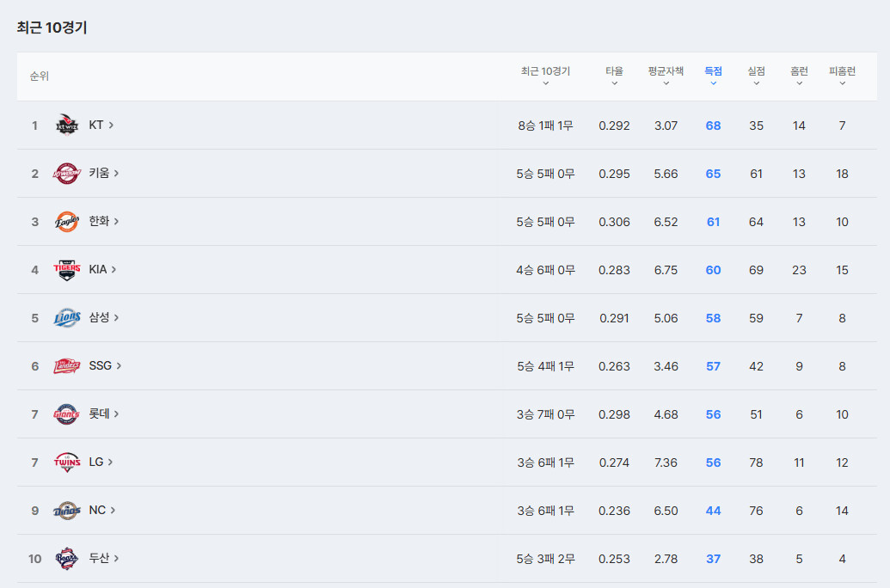Click the Kiwoom Heroes team logo
This screenshot has height=588, width=890.
67,173
